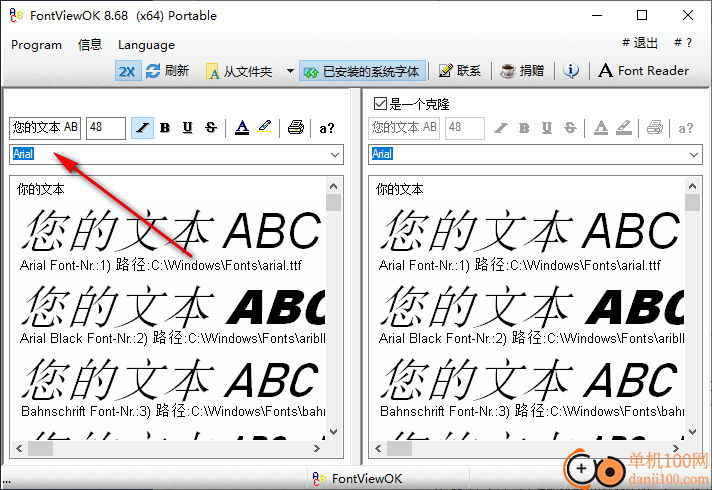Screen dimensions: 712x490
Task: Click left preview scroll down arrow
Action: [x=333, y=431]
